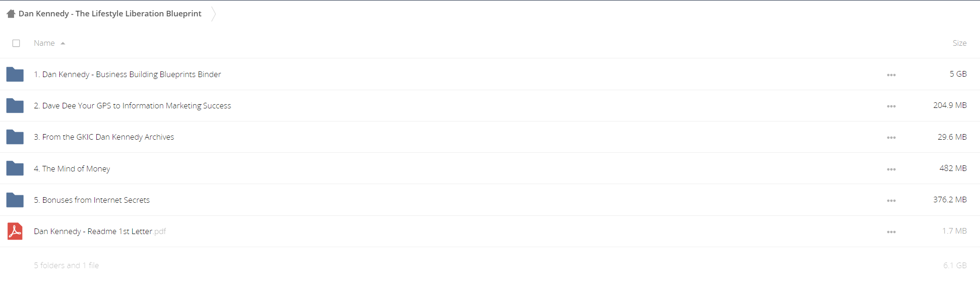Sort by the Name column header
The height and width of the screenshot is (299, 980).
44,43
